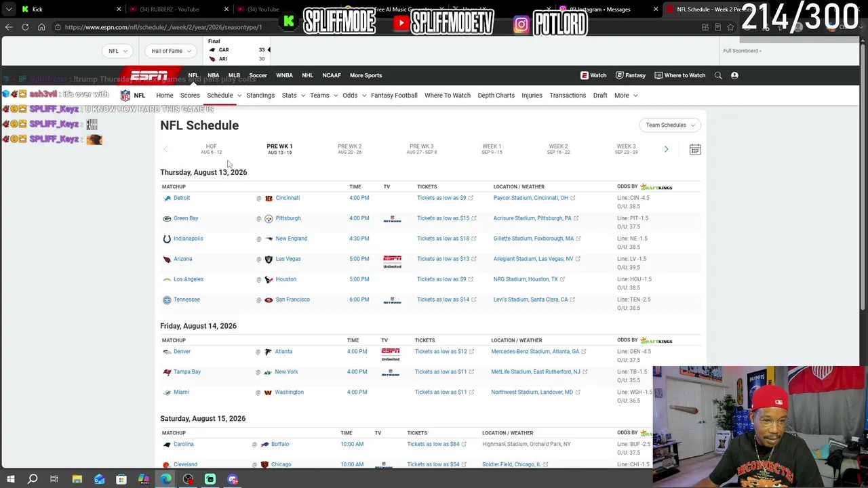This screenshot has width=868, height=488.
Task: Open Microsoft Store from the taskbar
Action: [121, 479]
